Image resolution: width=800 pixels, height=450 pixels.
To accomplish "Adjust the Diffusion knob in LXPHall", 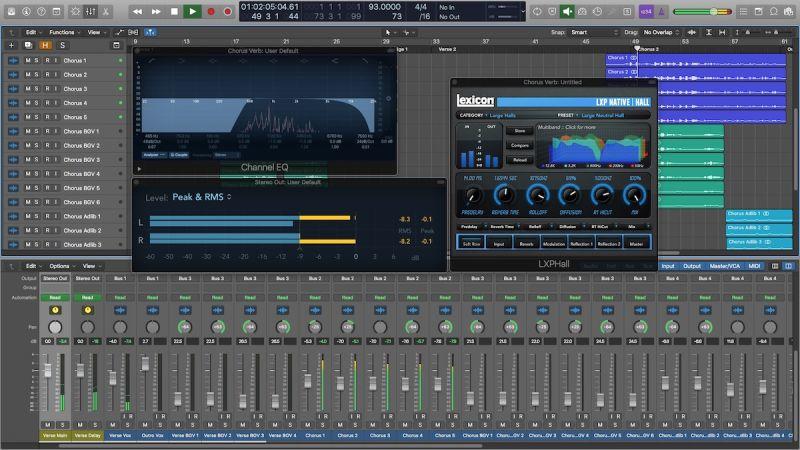I will coord(570,194).
